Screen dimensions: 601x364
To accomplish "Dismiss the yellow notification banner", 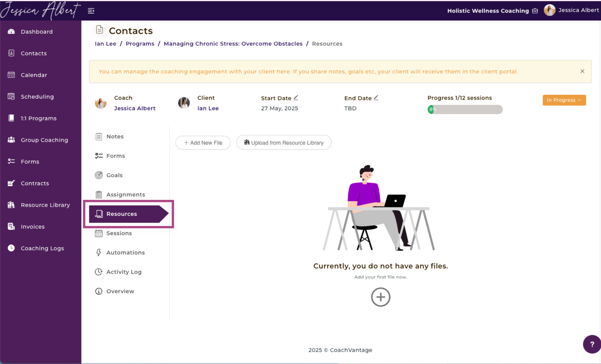I will [x=582, y=71].
